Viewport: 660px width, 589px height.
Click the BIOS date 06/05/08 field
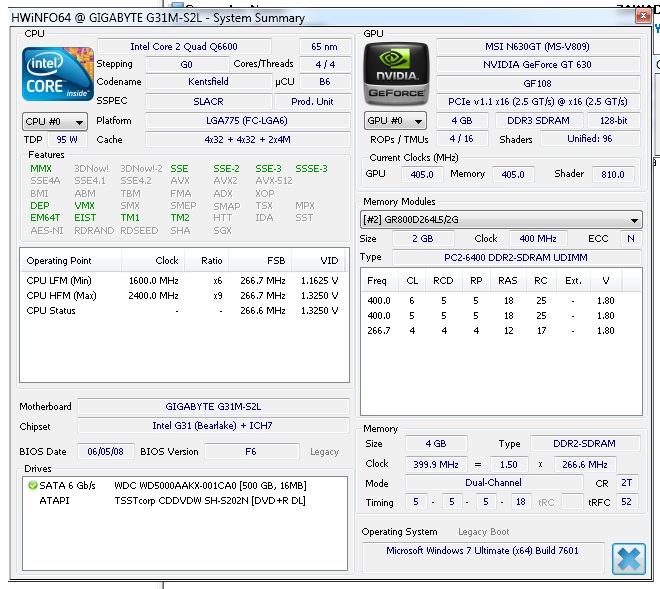[106, 452]
